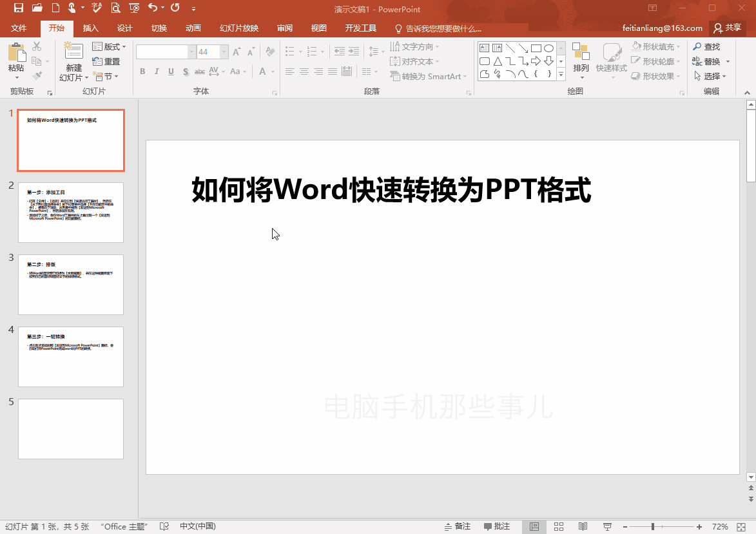
Task: Click the Arrange (排列) icon
Action: pyautogui.click(x=581, y=52)
